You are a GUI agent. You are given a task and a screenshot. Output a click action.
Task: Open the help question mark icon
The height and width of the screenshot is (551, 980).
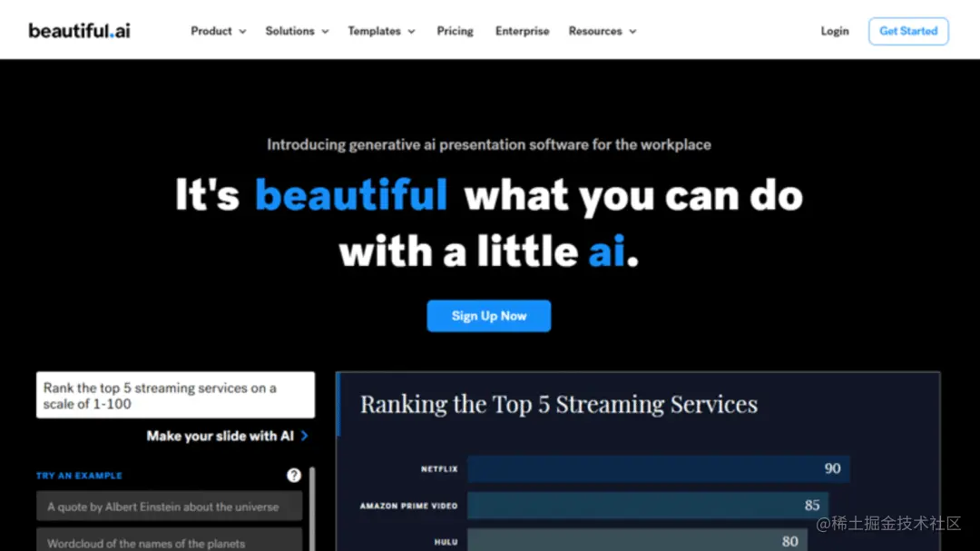click(x=294, y=476)
